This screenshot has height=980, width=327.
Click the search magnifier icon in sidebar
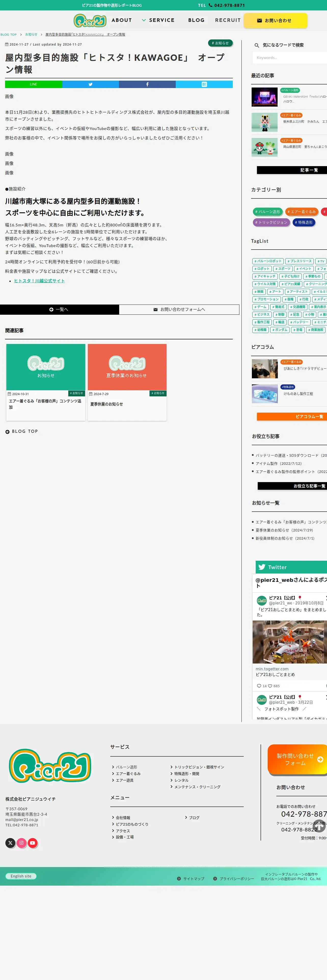256,45
